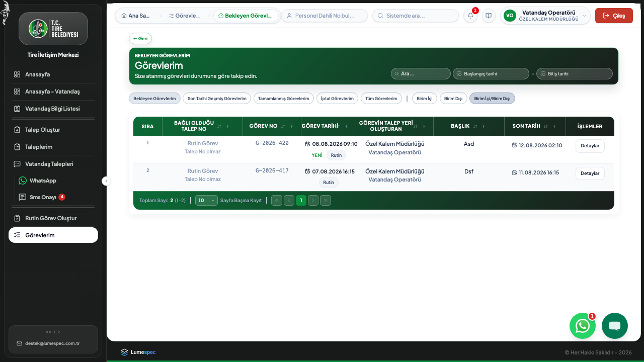Sort by Son Tarih column
This screenshot has height=362, width=644.
click(x=546, y=126)
